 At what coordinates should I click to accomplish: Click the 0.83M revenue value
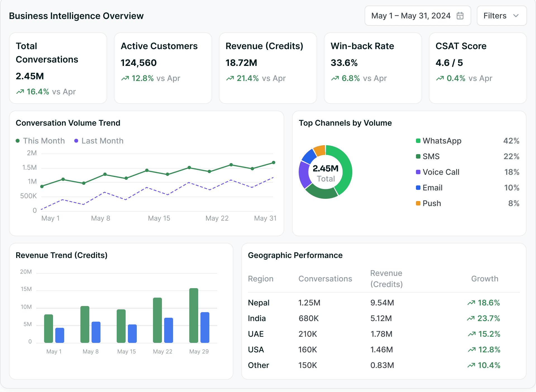[x=382, y=365]
